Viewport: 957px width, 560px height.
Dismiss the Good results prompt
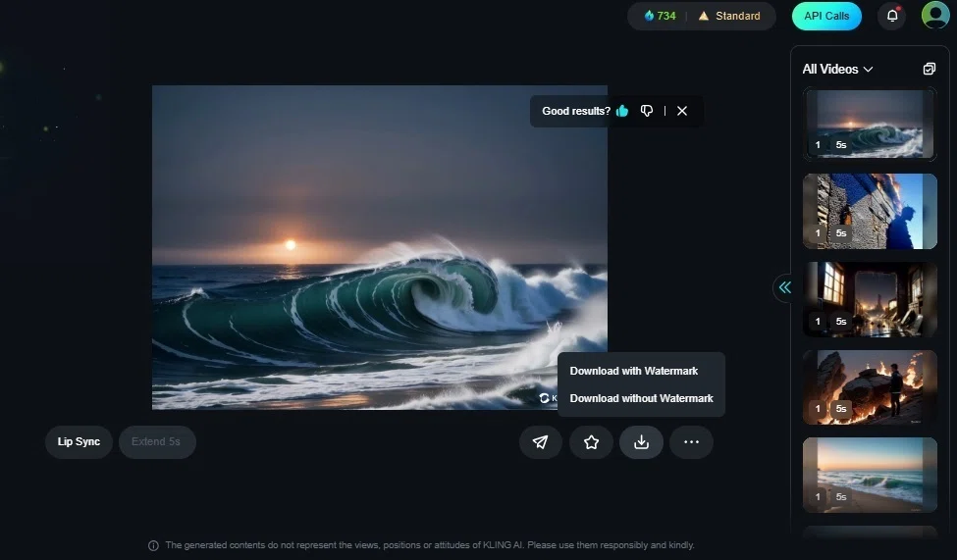(x=682, y=111)
